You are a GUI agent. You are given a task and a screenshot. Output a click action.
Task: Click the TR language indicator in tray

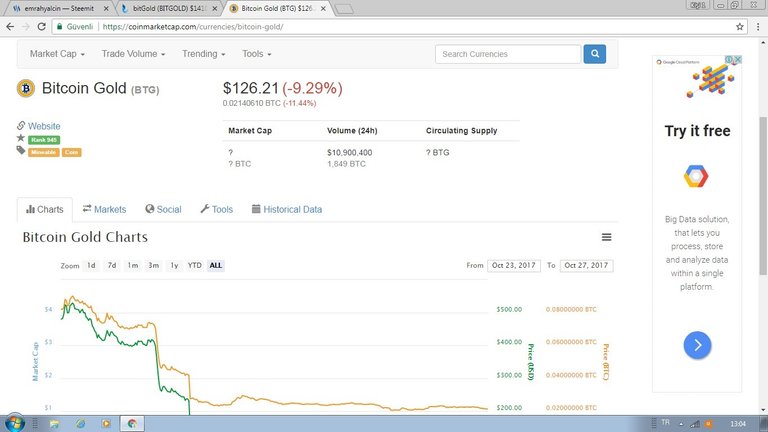coord(665,422)
